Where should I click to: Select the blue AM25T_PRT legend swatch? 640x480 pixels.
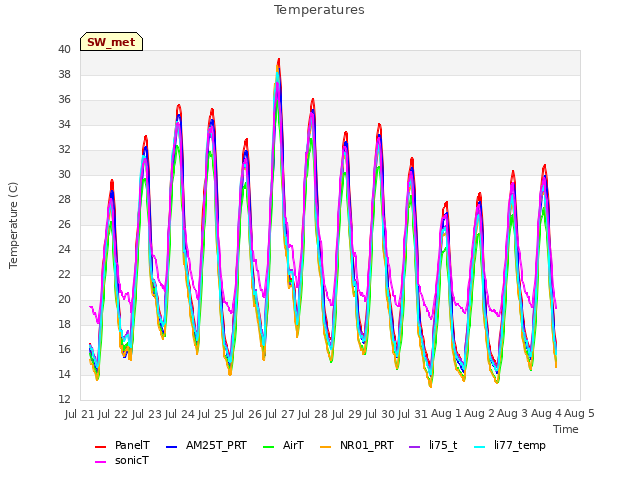[x=171, y=447]
